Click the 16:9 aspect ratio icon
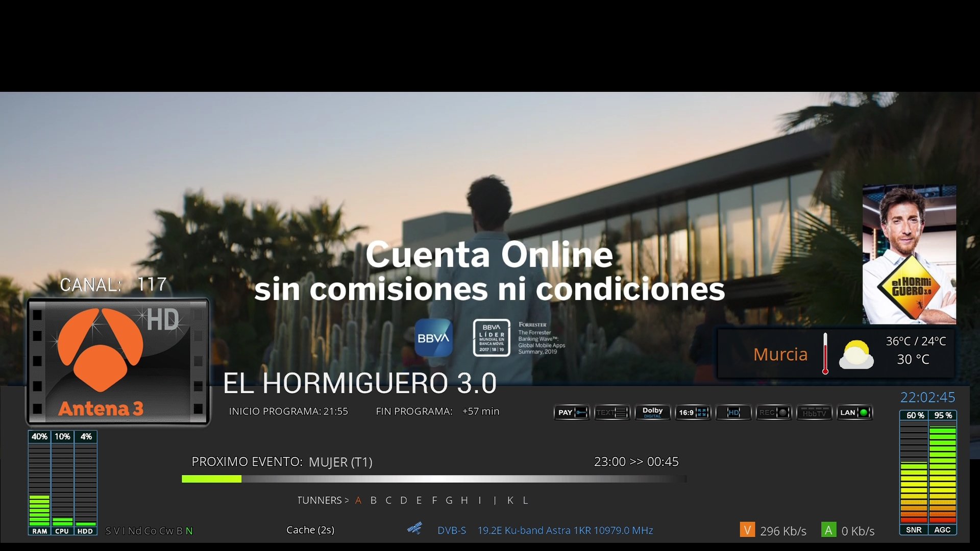The image size is (980, 551). (x=693, y=412)
